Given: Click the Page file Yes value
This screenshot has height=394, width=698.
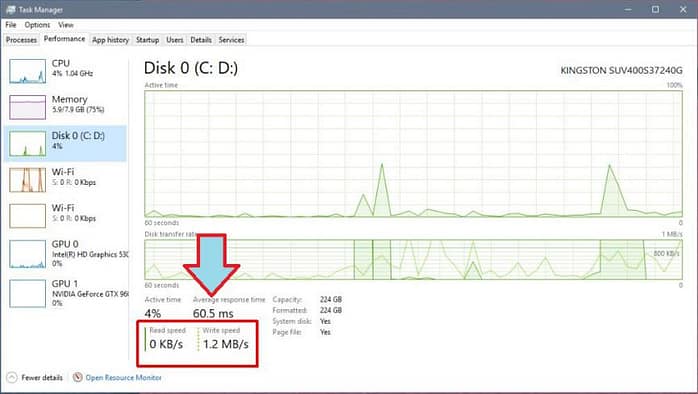Looking at the screenshot, I should [x=325, y=332].
